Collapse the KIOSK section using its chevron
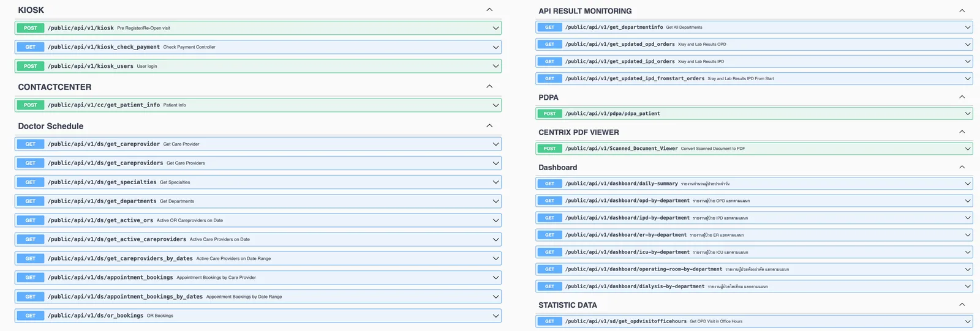Viewport: 980px width, 331px height. (x=489, y=10)
